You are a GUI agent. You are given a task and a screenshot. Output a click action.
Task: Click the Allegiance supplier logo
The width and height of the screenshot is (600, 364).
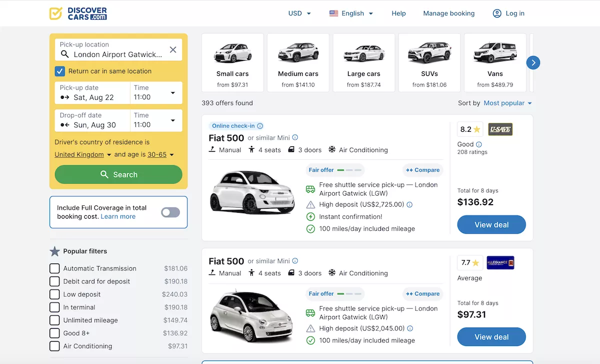500,263
